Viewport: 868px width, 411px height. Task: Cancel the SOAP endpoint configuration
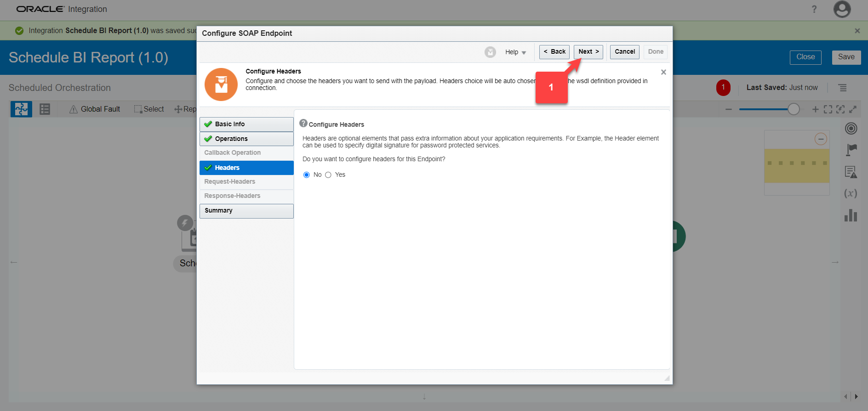point(624,52)
